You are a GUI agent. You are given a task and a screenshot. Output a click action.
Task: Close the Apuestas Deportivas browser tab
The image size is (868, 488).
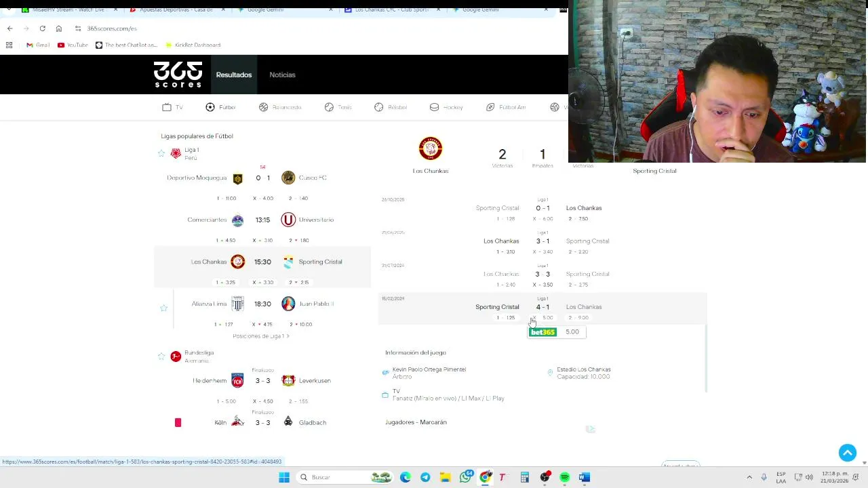click(x=223, y=10)
